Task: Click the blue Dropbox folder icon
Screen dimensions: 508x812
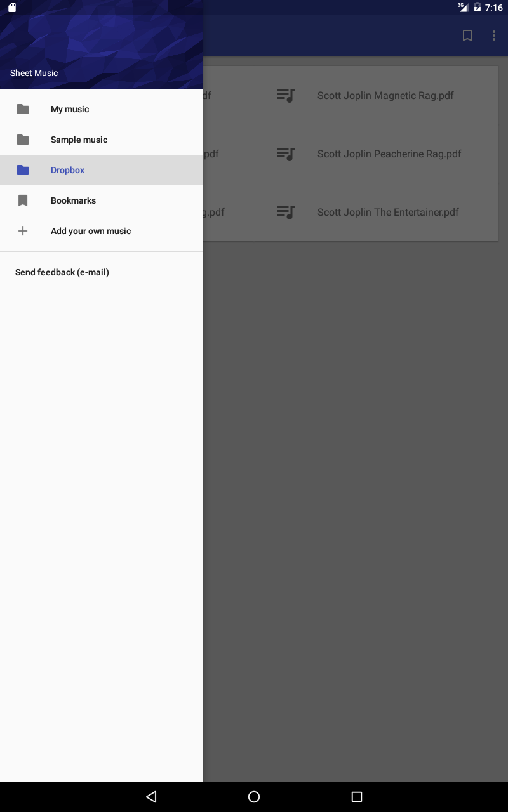Action: [x=23, y=170]
